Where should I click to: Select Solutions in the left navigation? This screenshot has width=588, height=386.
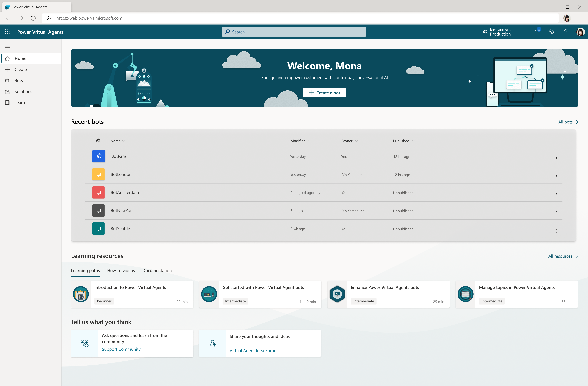23,91
